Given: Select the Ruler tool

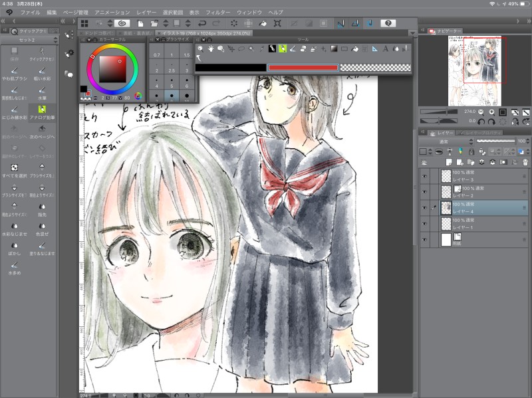Looking at the screenshot, I should pos(374,49).
